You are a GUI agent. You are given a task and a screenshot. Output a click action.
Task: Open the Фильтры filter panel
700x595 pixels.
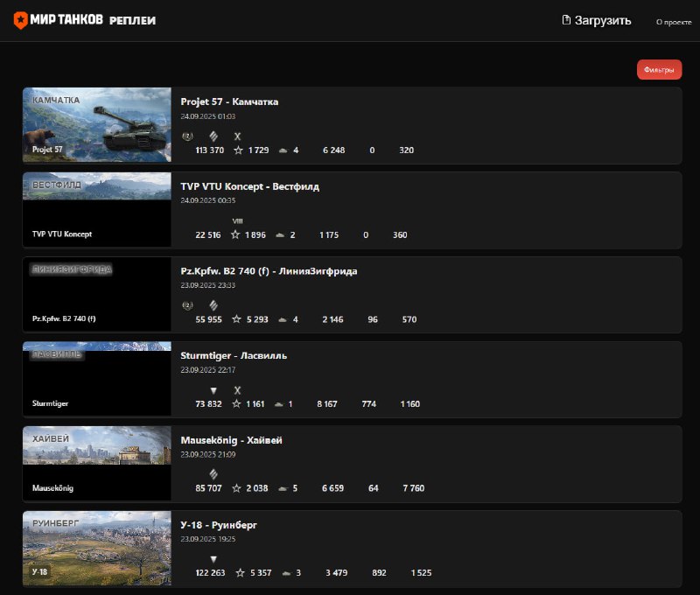(658, 70)
